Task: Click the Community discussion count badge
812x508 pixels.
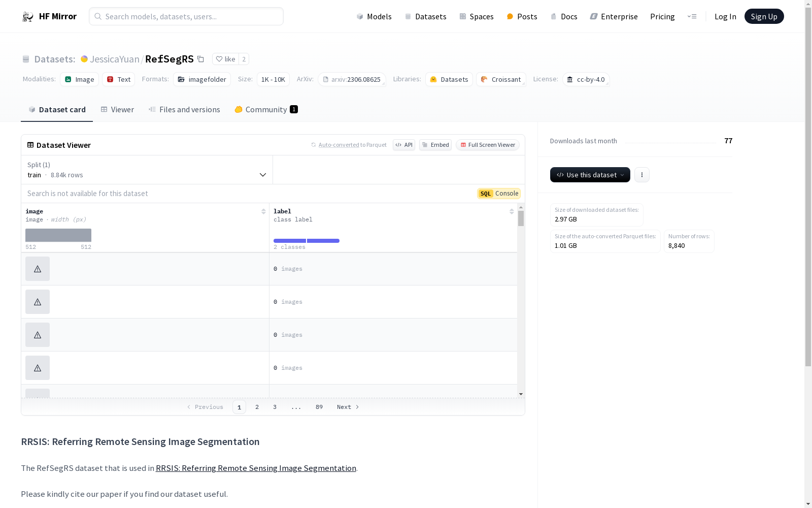Action: coord(294,109)
